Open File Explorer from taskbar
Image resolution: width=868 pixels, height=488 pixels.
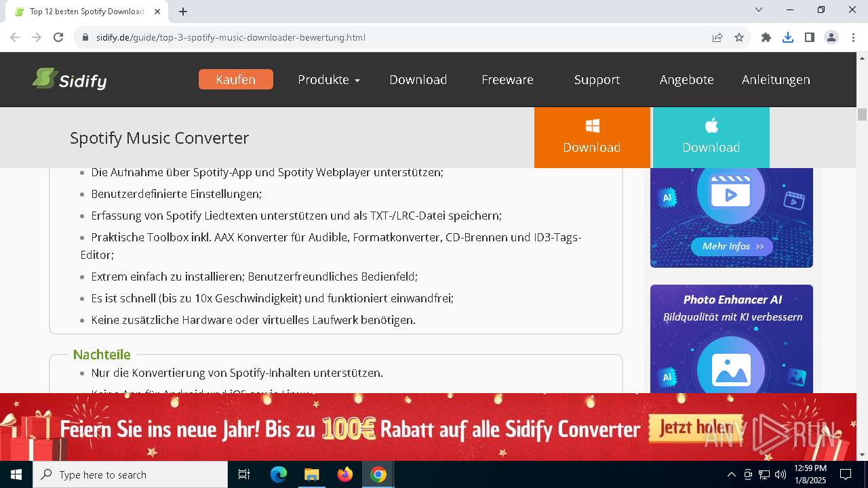point(311,474)
